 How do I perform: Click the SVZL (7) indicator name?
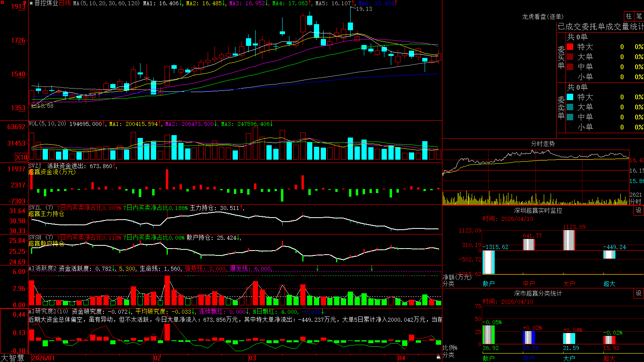point(41,208)
